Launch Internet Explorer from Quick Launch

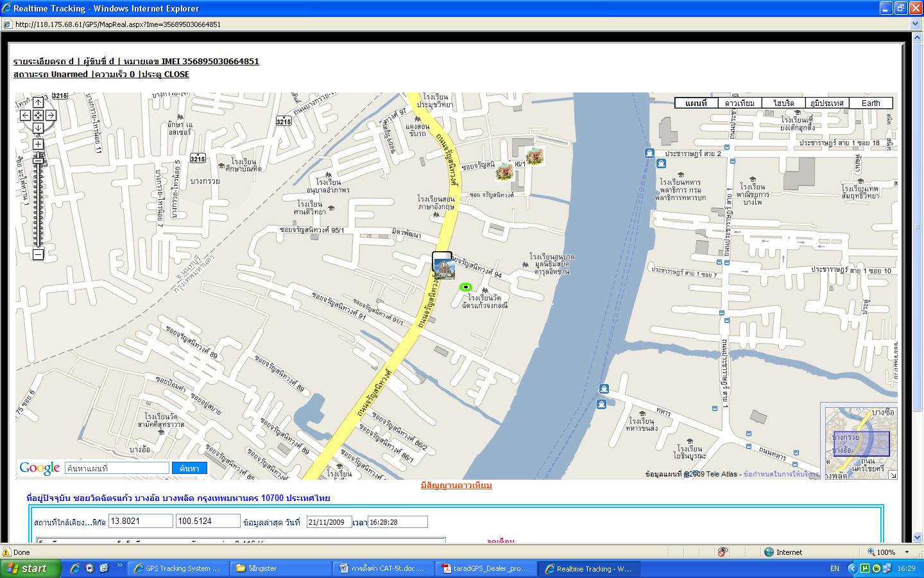click(x=76, y=568)
